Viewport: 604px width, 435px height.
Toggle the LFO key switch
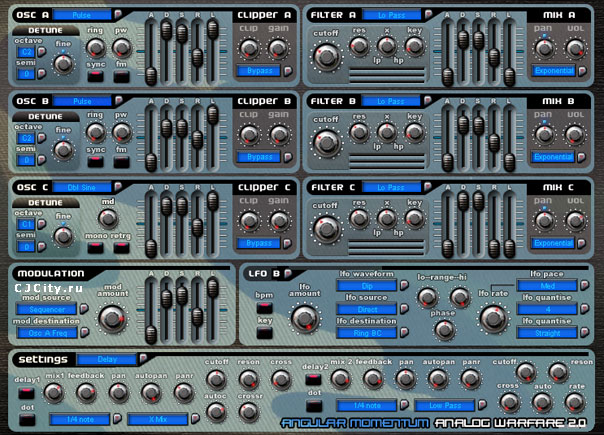pos(265,333)
